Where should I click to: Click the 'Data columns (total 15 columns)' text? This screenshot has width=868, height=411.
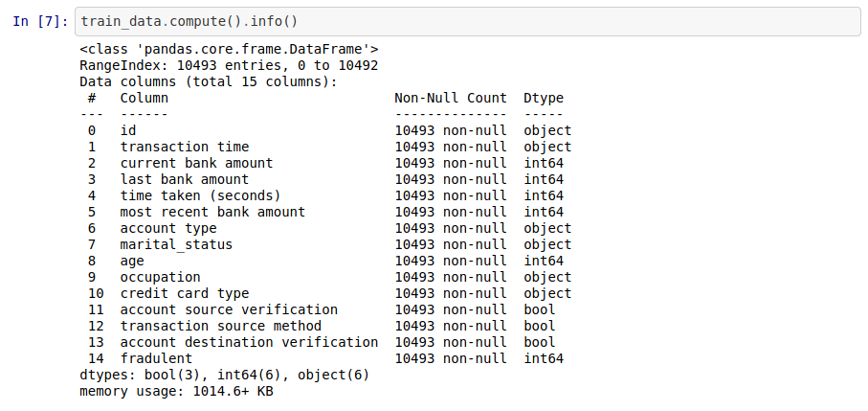209,82
